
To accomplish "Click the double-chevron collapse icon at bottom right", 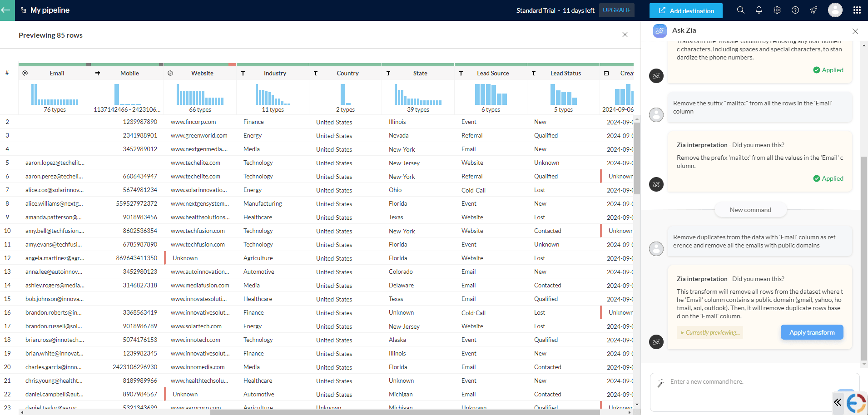I will pos(838,402).
